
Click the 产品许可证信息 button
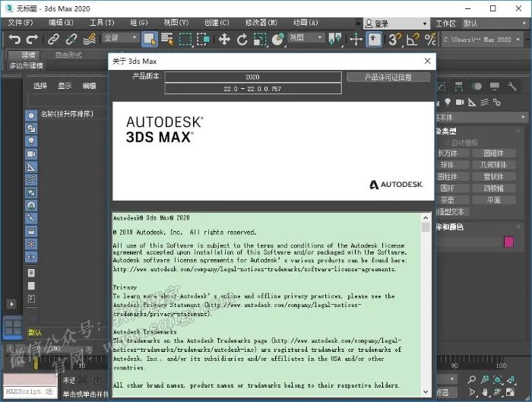pyautogui.click(x=388, y=77)
